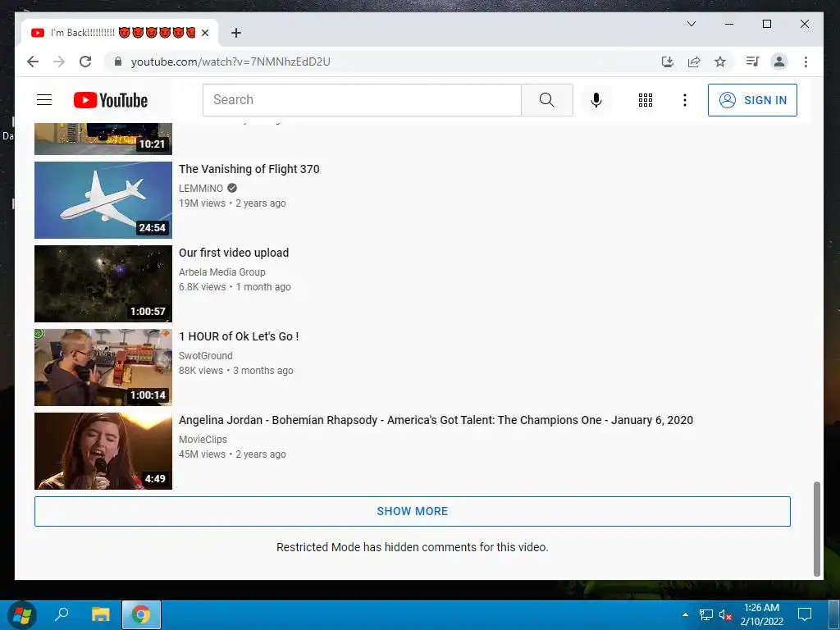Close the I'm Back tab
This screenshot has width=840, height=630.
click(x=204, y=33)
